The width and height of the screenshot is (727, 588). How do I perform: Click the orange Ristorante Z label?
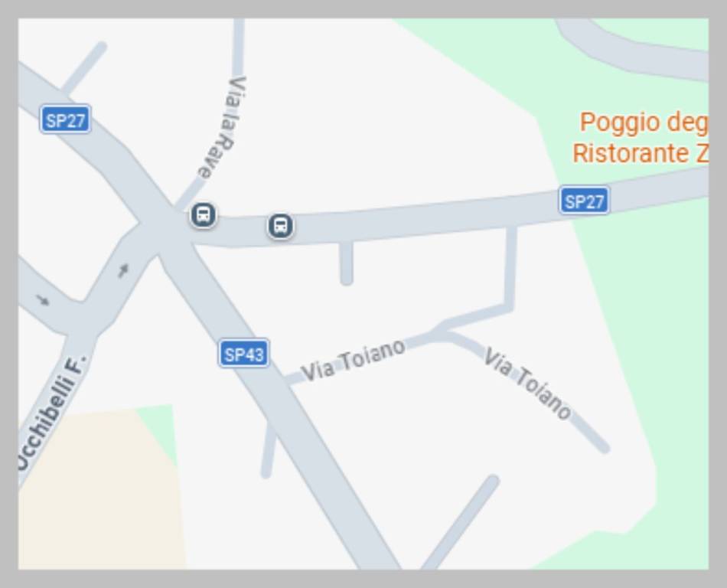pos(641,153)
